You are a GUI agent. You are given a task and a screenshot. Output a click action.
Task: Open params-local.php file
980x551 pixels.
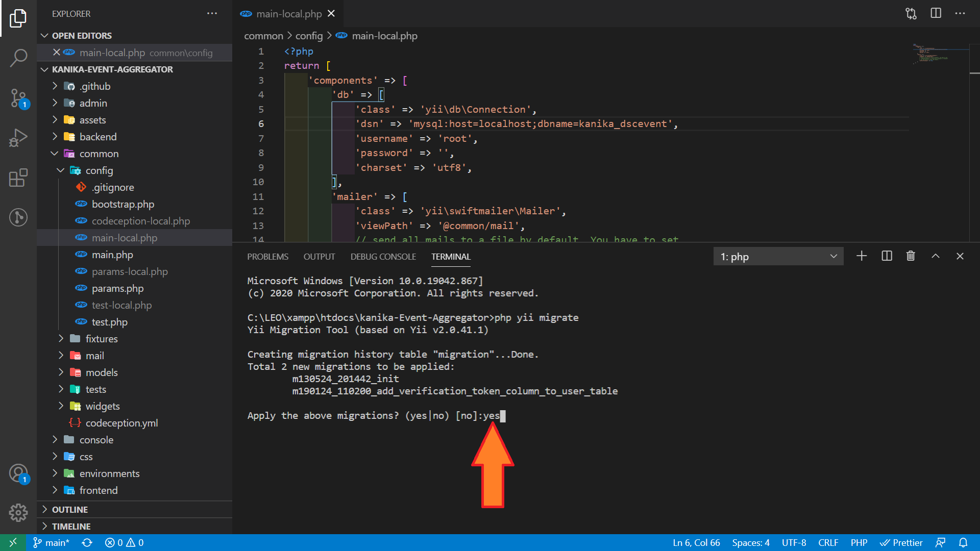pos(135,271)
